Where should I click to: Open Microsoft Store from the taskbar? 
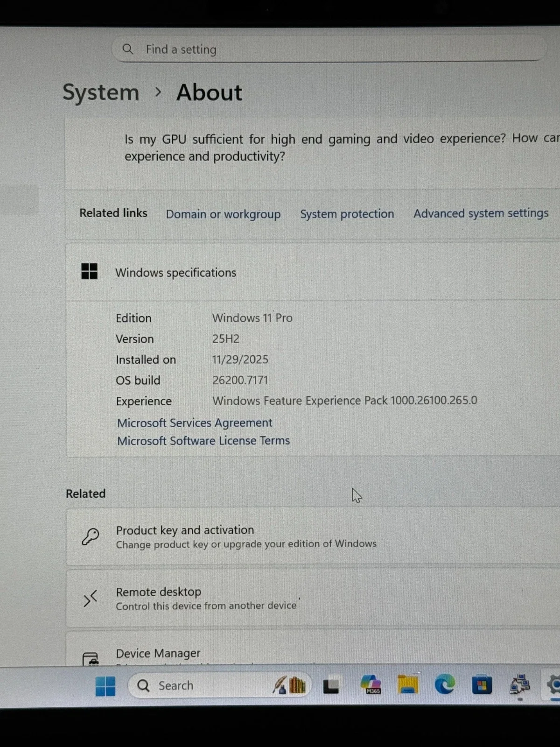[482, 685]
